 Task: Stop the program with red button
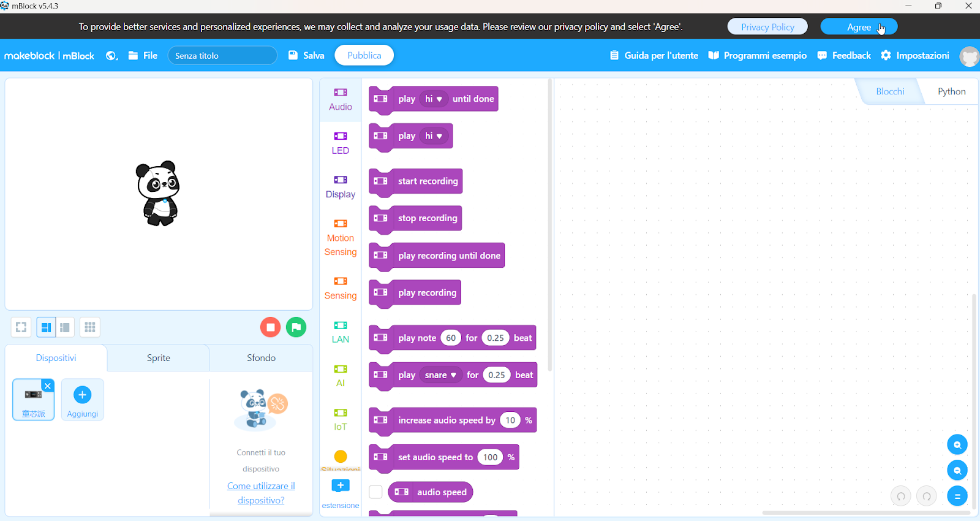pyautogui.click(x=270, y=327)
